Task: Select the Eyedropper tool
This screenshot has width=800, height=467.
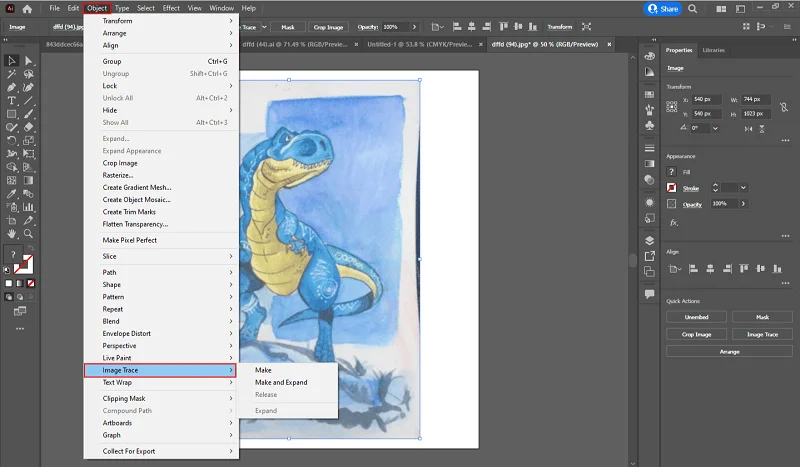Action: 11,194
